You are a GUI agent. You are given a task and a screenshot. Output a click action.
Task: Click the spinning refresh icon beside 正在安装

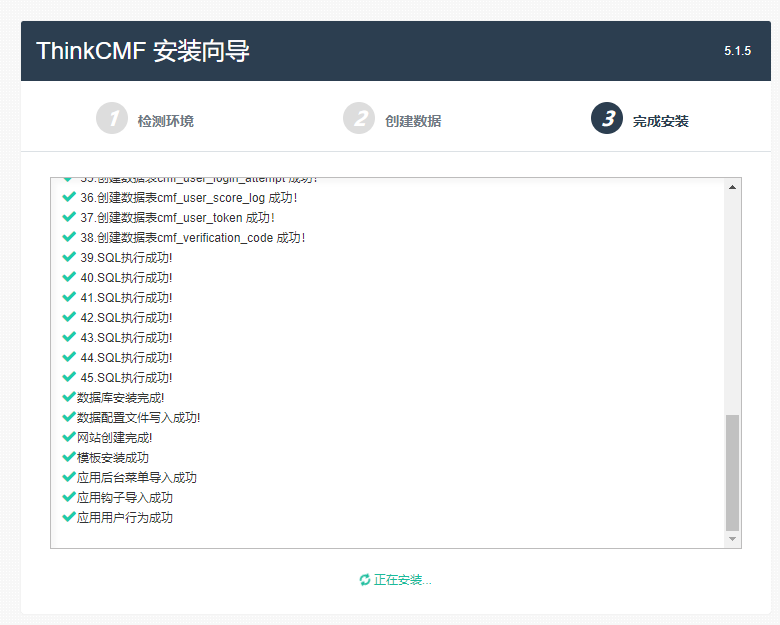tap(365, 580)
